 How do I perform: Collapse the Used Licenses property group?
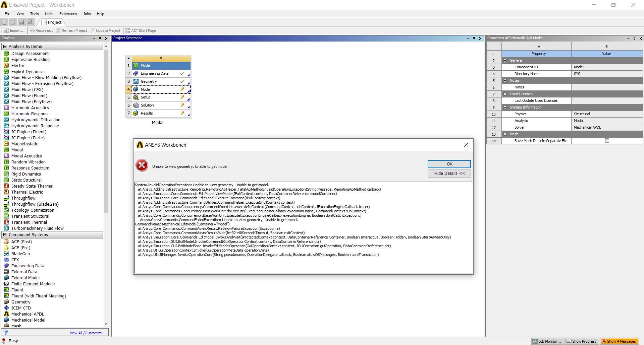(x=505, y=94)
